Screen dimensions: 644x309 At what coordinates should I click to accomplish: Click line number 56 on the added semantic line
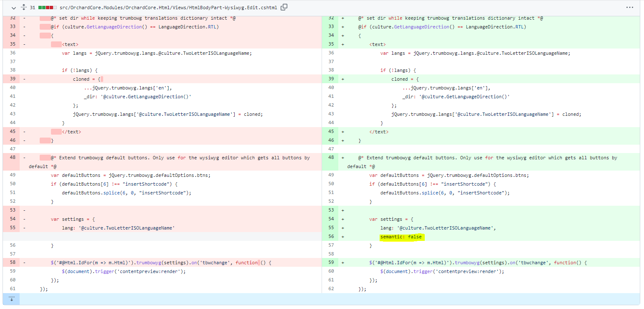[332, 237]
